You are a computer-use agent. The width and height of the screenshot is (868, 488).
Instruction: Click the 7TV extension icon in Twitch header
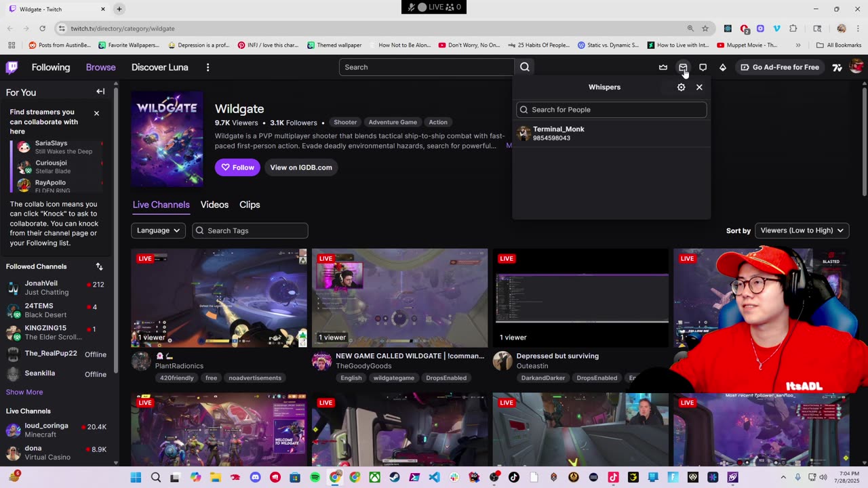[837, 67]
